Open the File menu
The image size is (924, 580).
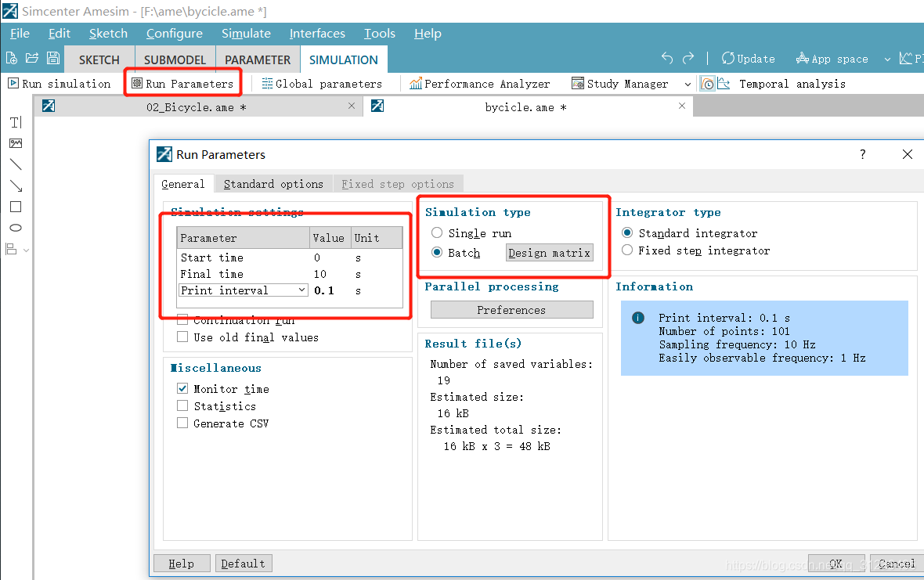20,34
